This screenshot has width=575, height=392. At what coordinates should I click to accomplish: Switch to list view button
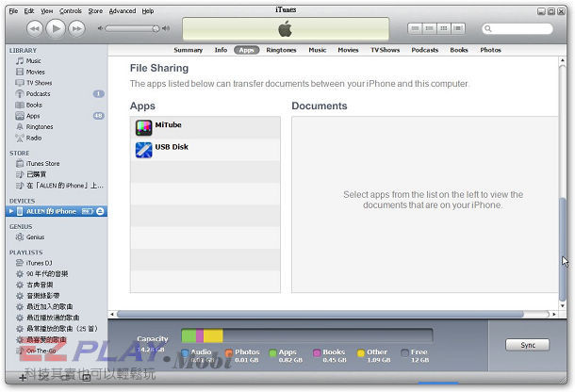coord(415,28)
